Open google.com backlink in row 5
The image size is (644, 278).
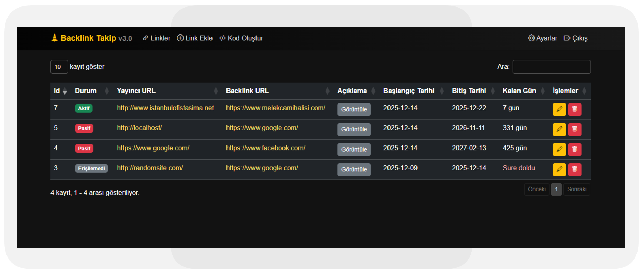262,128
